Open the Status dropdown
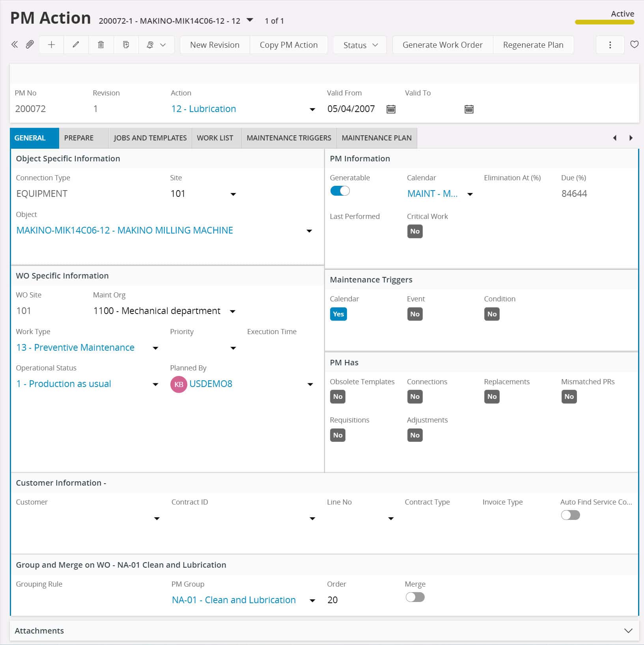Image resolution: width=644 pixels, height=645 pixels. (360, 45)
